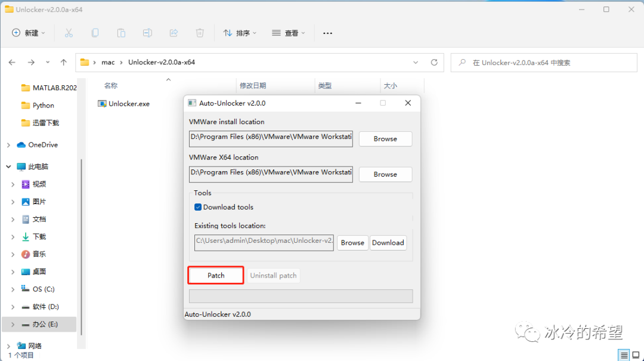Viewport: 644px width, 361px height.
Task: Switch to details view icon at bottom right
Action: click(x=624, y=355)
